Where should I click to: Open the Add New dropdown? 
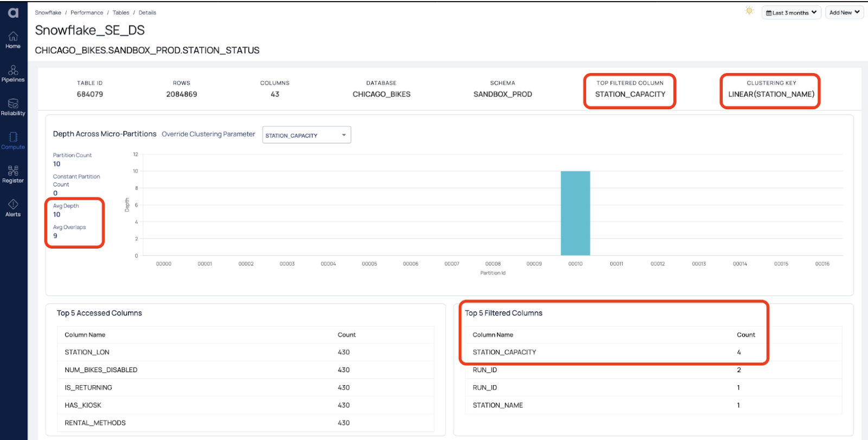[x=844, y=12]
